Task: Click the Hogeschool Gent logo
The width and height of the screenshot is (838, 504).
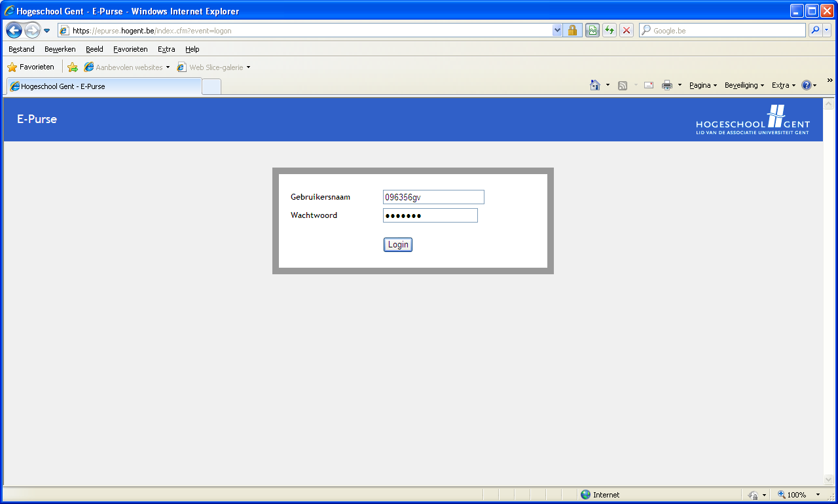Action: [753, 120]
